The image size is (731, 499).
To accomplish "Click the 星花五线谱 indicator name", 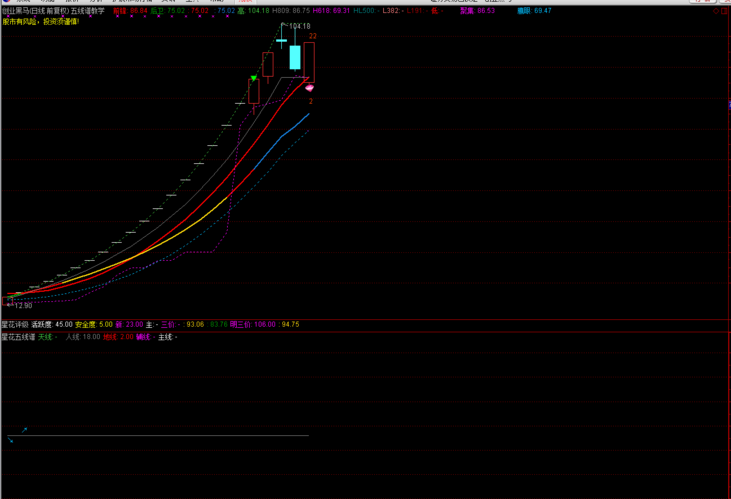I will click(19, 337).
